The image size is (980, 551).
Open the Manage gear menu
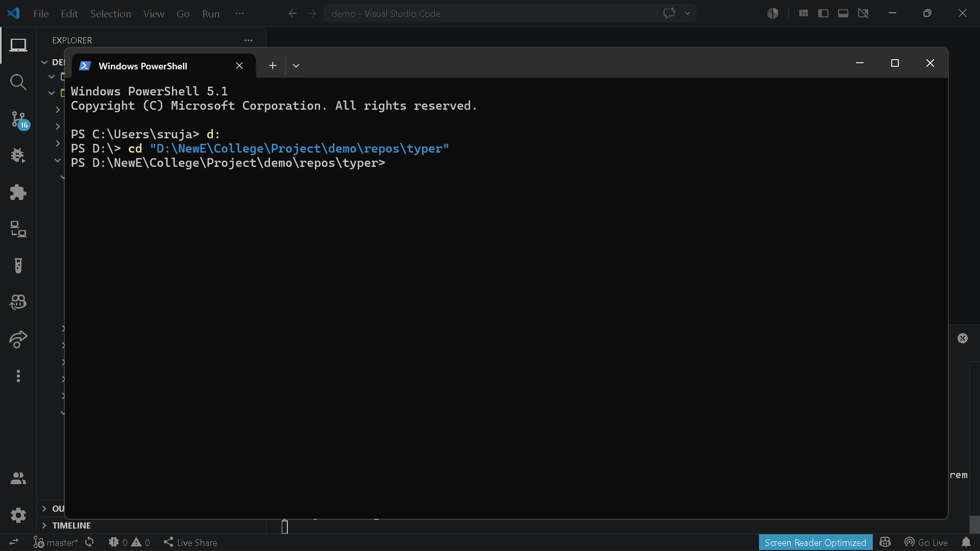18,515
